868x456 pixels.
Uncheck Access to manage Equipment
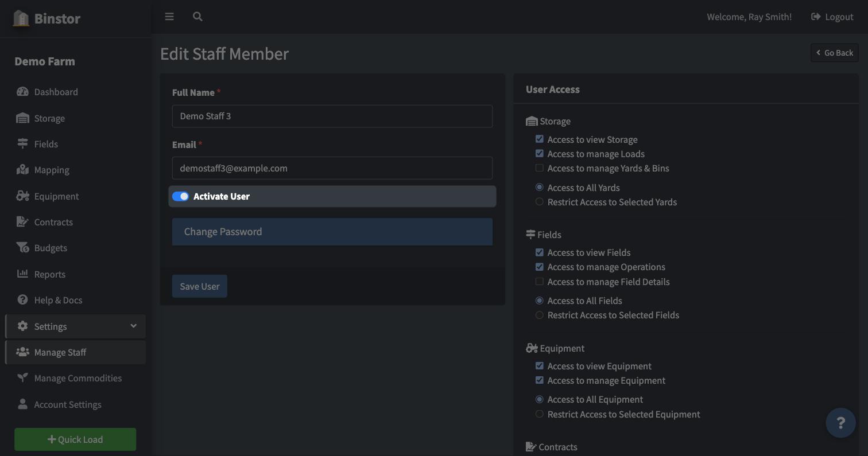(539, 380)
